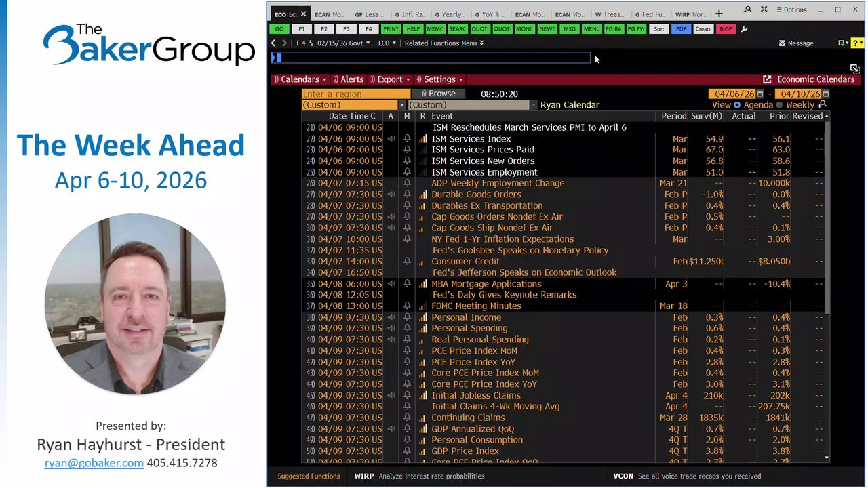Click relevance bars icon for Initial Jobless Claims
Image resolution: width=868 pixels, height=488 pixels.
tap(423, 395)
